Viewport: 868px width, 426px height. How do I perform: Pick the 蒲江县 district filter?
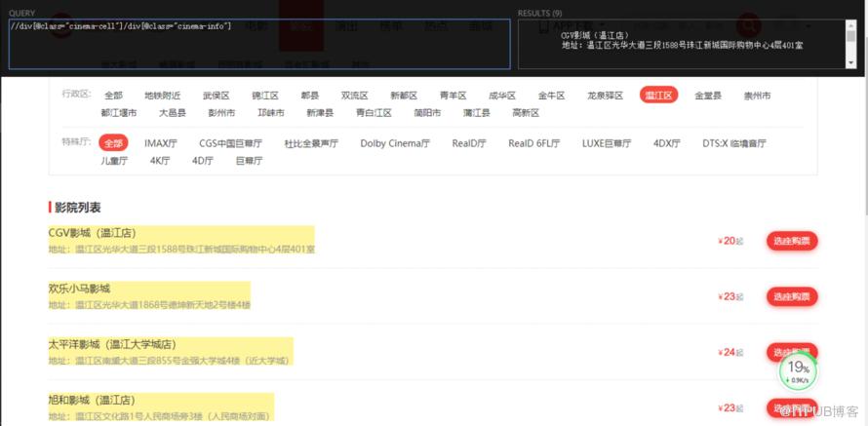pos(477,113)
